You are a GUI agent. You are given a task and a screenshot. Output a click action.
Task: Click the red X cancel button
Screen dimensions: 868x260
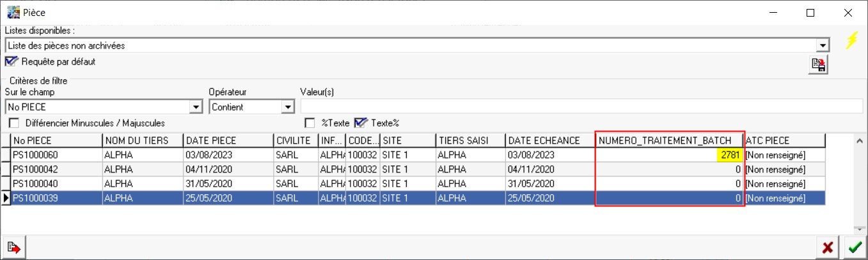pyautogui.click(x=828, y=247)
